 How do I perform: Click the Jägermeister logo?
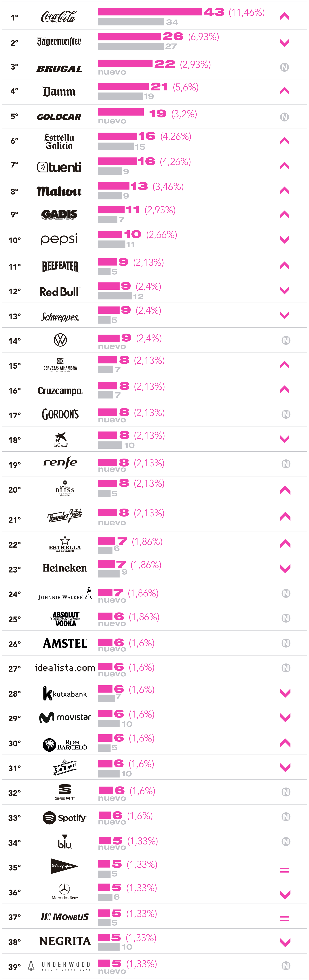(59, 41)
